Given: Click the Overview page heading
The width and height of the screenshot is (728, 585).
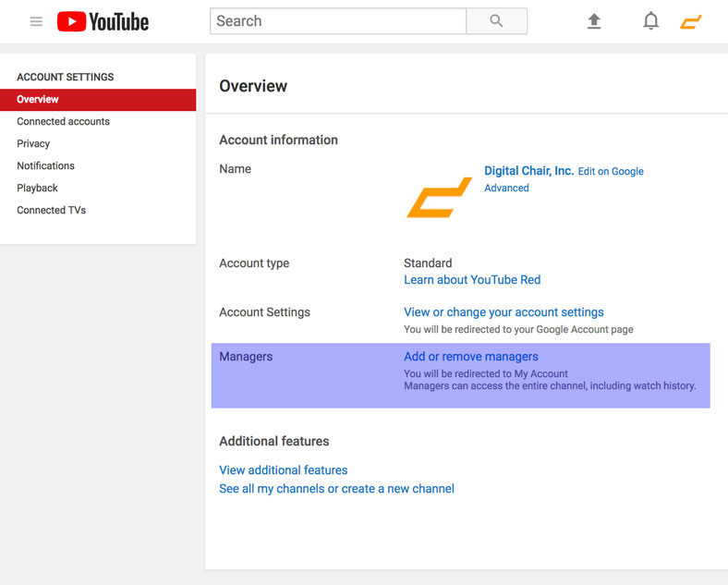Looking at the screenshot, I should pyautogui.click(x=253, y=86).
